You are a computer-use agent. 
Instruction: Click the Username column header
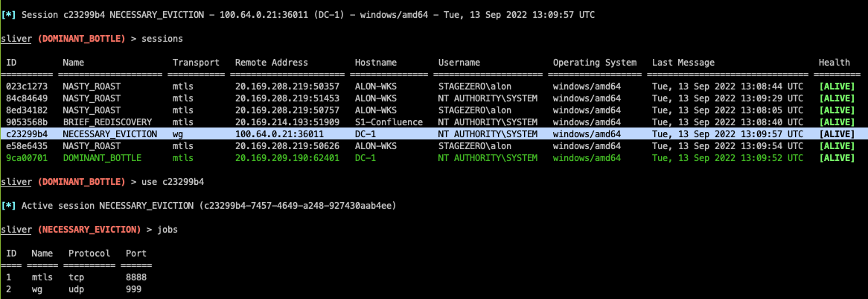(459, 63)
